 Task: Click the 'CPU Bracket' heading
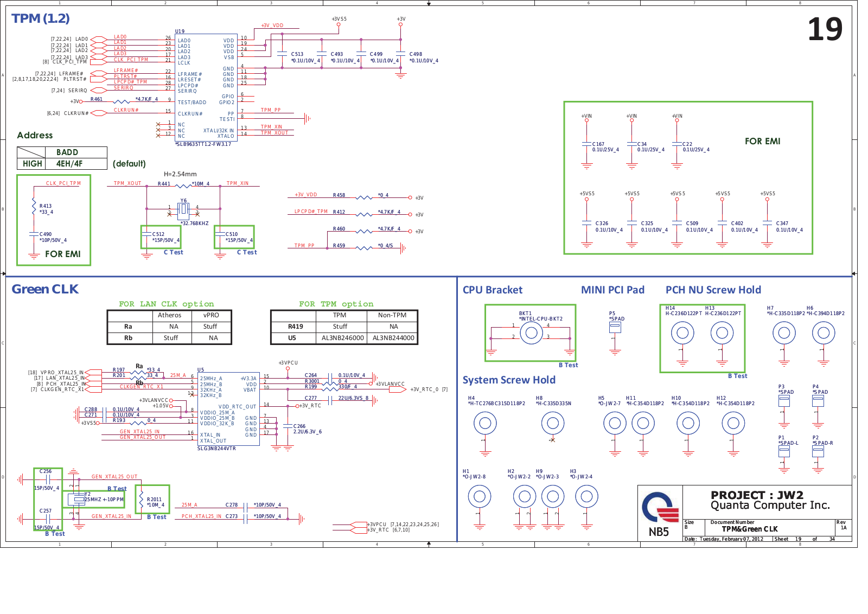pos(493,290)
